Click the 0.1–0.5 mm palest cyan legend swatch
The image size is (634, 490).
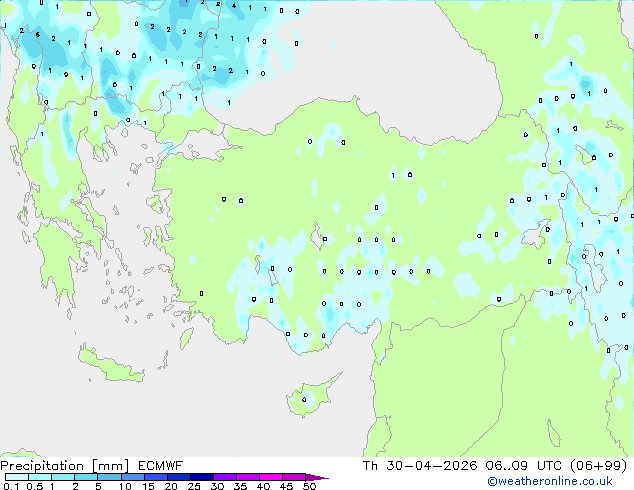click(17, 477)
